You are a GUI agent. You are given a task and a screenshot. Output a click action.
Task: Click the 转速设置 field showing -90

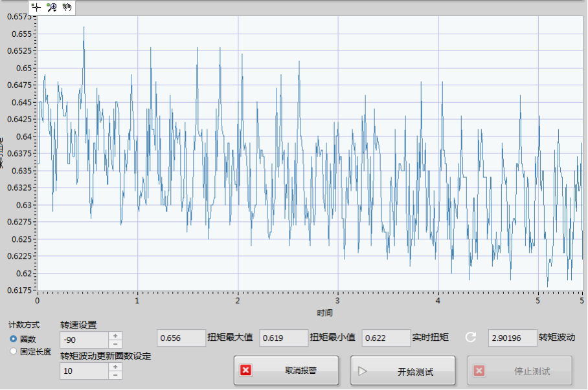[84, 340]
